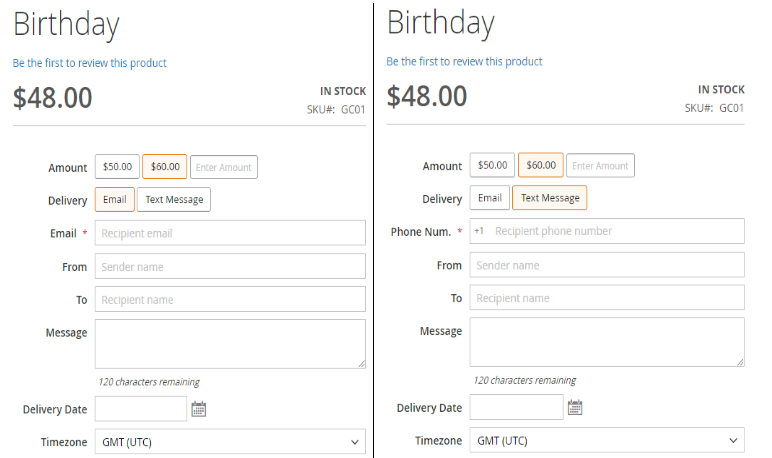
Task: Click left 'Be the first to review' link
Action: (90, 63)
